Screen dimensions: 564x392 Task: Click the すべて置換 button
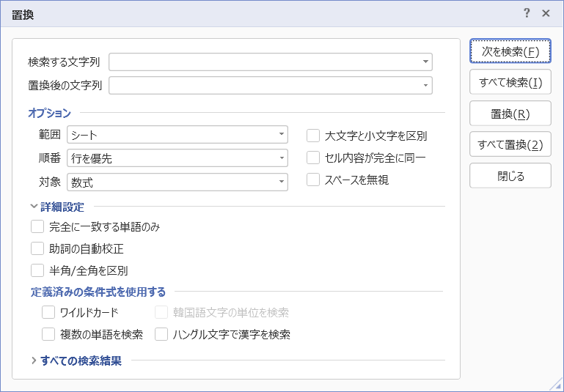510,144
